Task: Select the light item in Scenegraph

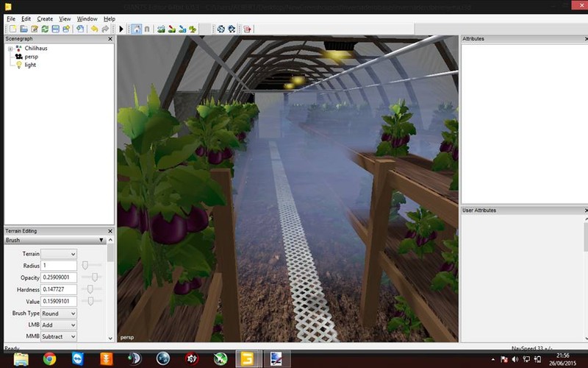Action: [x=30, y=65]
